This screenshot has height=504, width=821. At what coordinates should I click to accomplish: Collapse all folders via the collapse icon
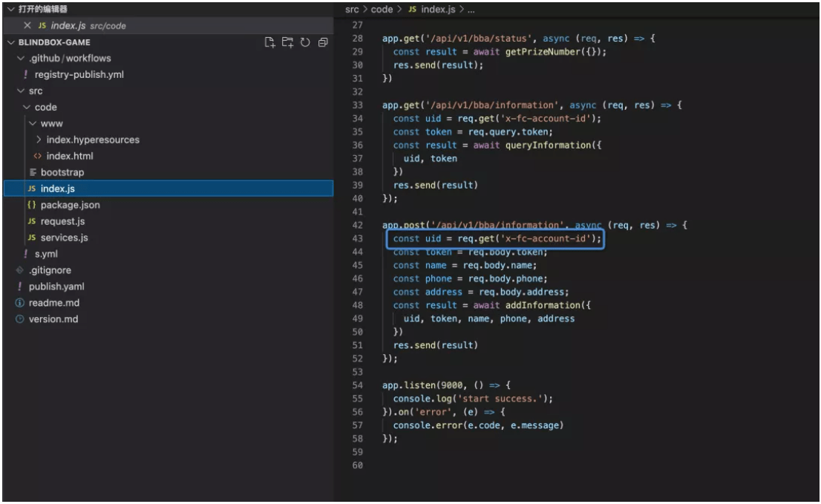[x=323, y=42]
